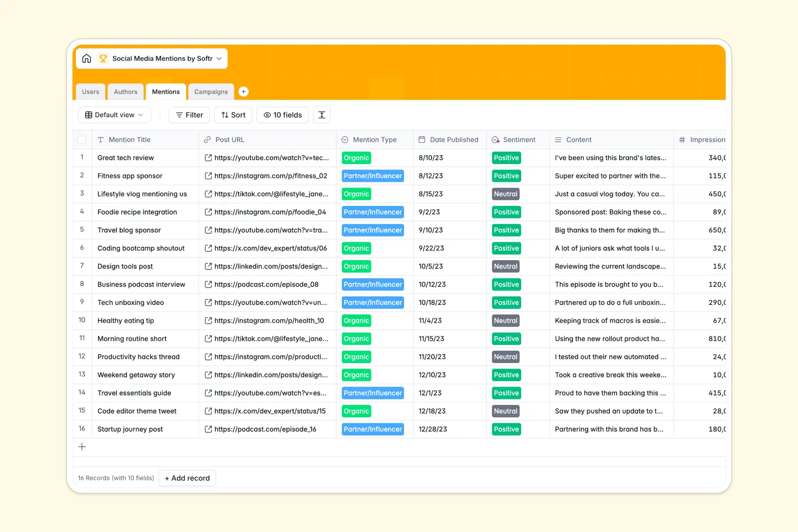Switch to the Authors tab

(x=126, y=92)
